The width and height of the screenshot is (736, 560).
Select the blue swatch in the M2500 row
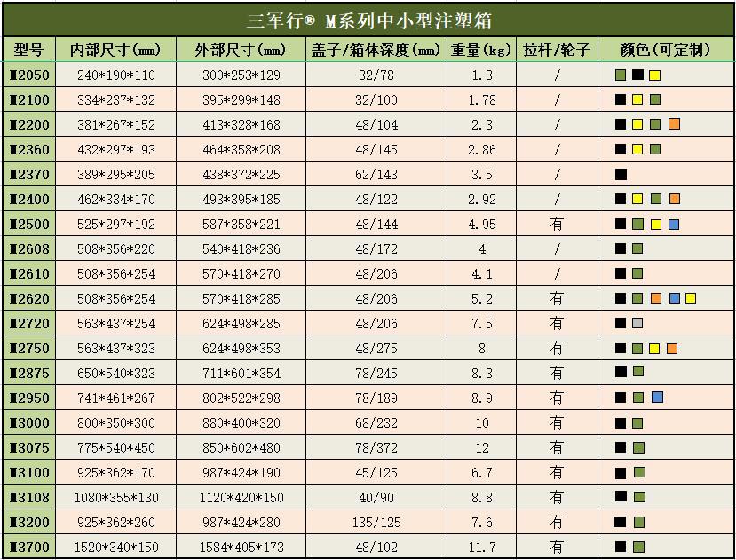(674, 225)
